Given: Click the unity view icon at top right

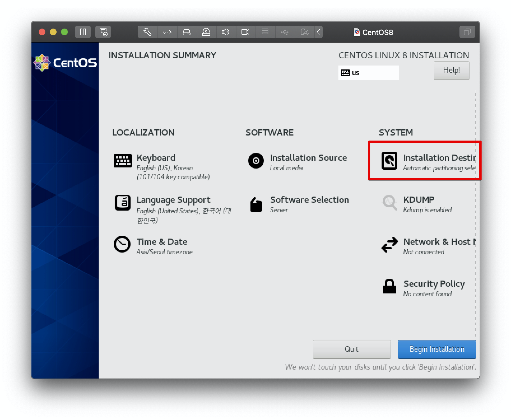Looking at the screenshot, I should (467, 32).
